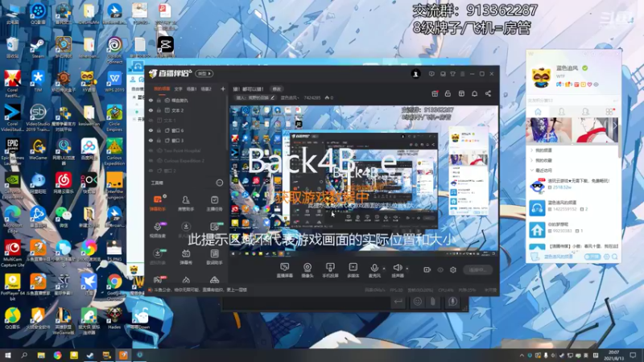Add a 手机投屏 source
The image size is (644, 362).
coord(330,270)
